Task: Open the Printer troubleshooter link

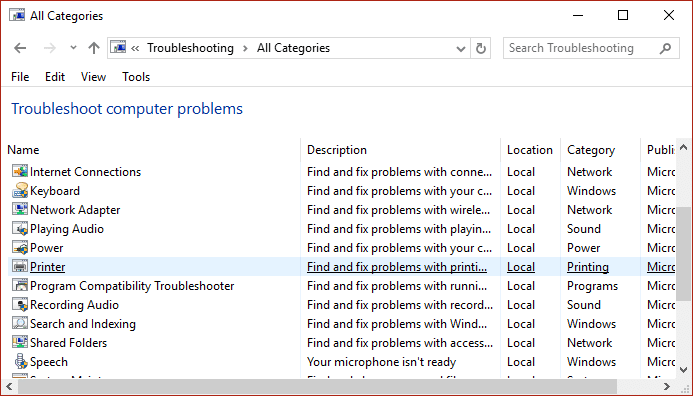Action: (47, 267)
